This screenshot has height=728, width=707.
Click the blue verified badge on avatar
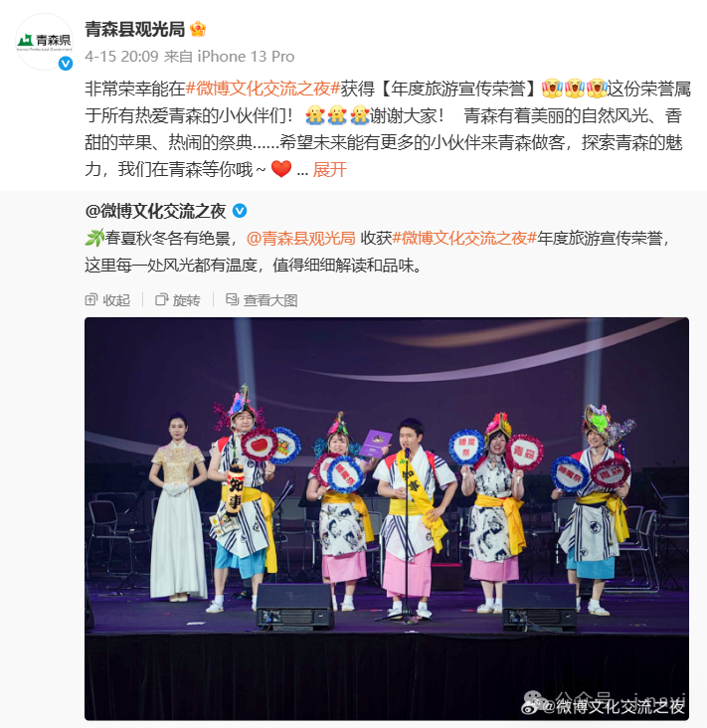pyautogui.click(x=66, y=63)
